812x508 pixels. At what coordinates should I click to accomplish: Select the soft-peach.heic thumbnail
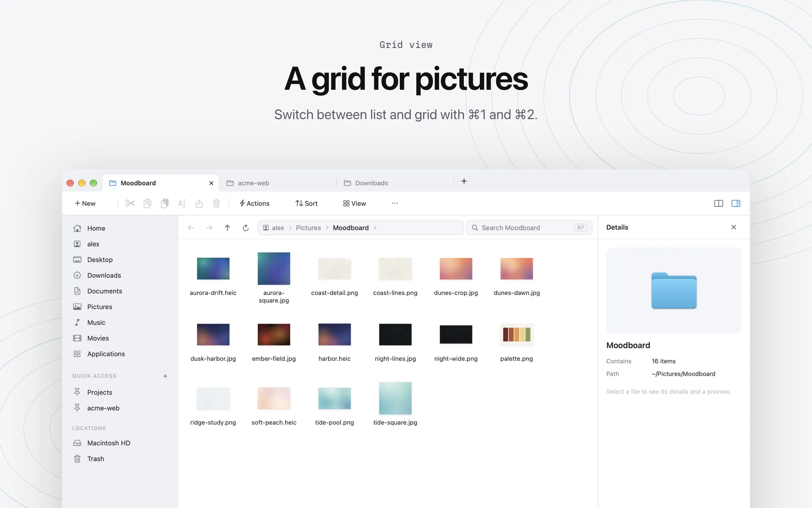[x=274, y=398]
